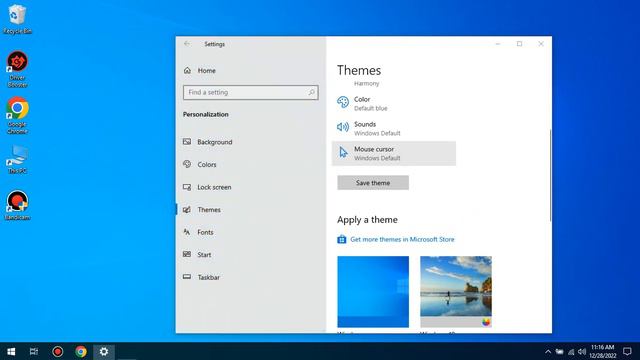Viewport: 640px width, 360px height.
Task: Click the network icon in system tray
Action: pos(571,351)
